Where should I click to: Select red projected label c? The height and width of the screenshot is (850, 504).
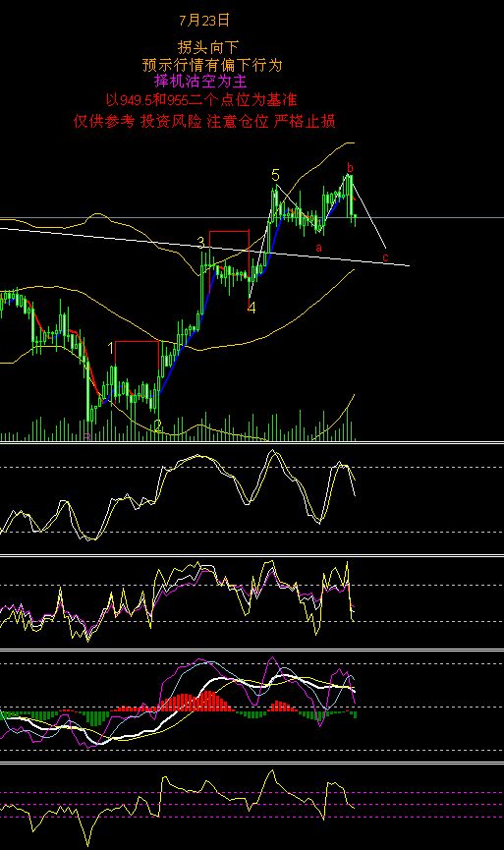pos(385,257)
